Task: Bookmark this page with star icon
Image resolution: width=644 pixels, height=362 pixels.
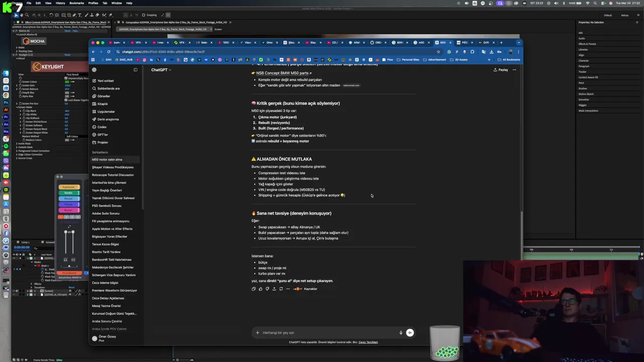Action: click(x=438, y=51)
